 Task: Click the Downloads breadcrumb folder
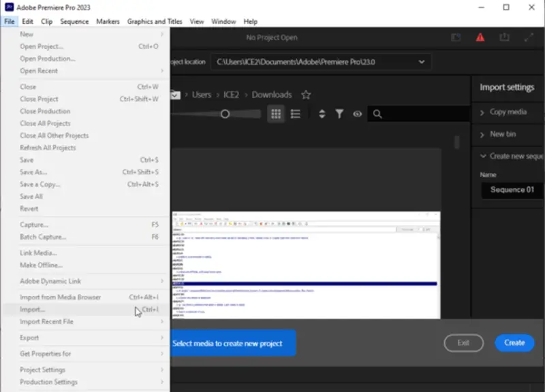click(x=272, y=95)
